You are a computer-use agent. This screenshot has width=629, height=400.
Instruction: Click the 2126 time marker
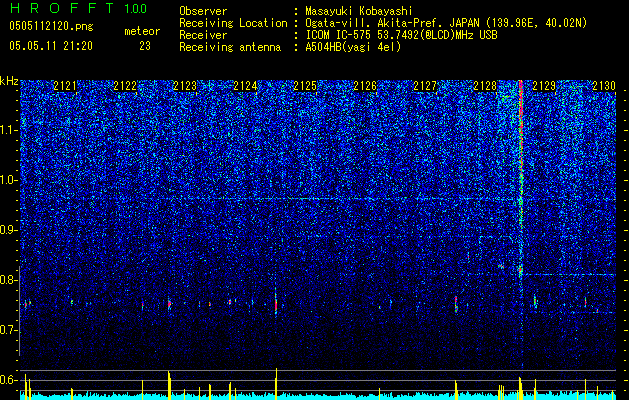365,86
